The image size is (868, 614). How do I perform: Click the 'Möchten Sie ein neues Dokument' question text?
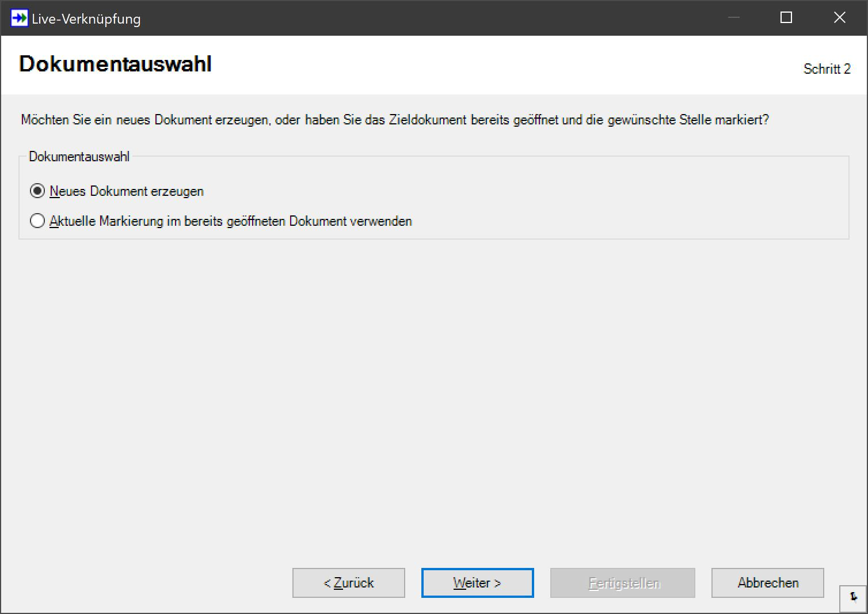pyautogui.click(x=144, y=120)
